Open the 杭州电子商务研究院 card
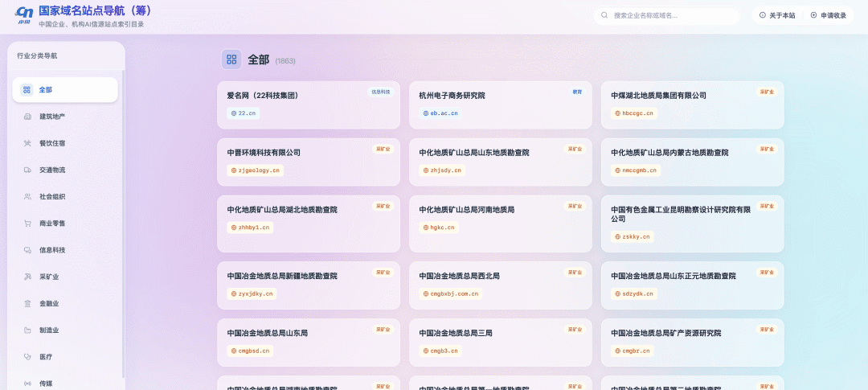The image size is (868, 390). 501,105
